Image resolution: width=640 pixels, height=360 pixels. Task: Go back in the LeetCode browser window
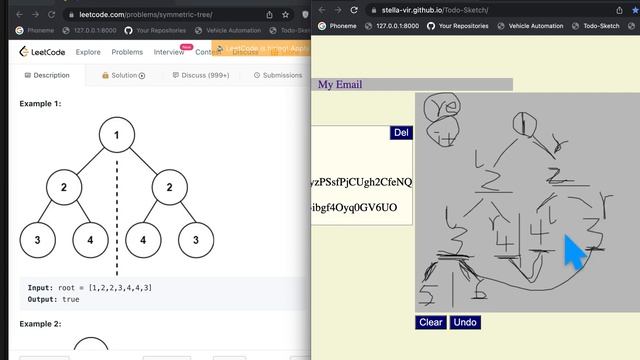20,15
